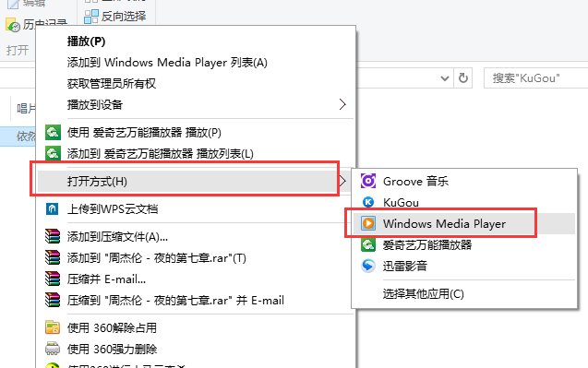This screenshot has width=588, height=368.
Task: Click the KuGou app icon in submenu
Action: click(x=368, y=202)
